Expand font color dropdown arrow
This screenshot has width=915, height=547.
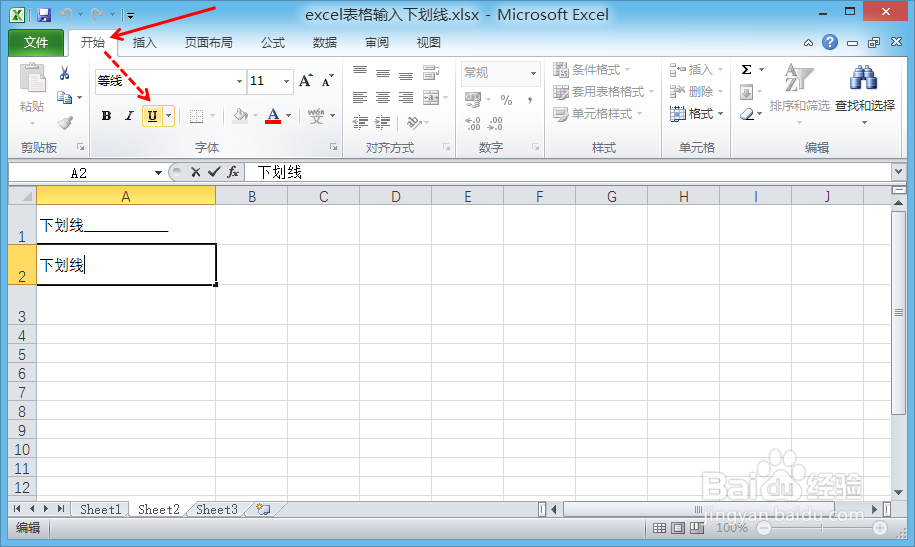(x=288, y=116)
